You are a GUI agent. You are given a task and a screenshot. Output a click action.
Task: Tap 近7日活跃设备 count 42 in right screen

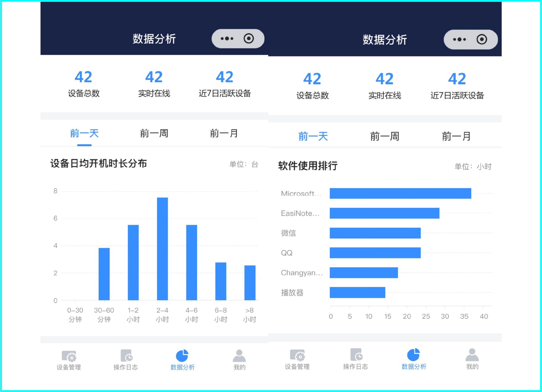pyautogui.click(x=457, y=79)
